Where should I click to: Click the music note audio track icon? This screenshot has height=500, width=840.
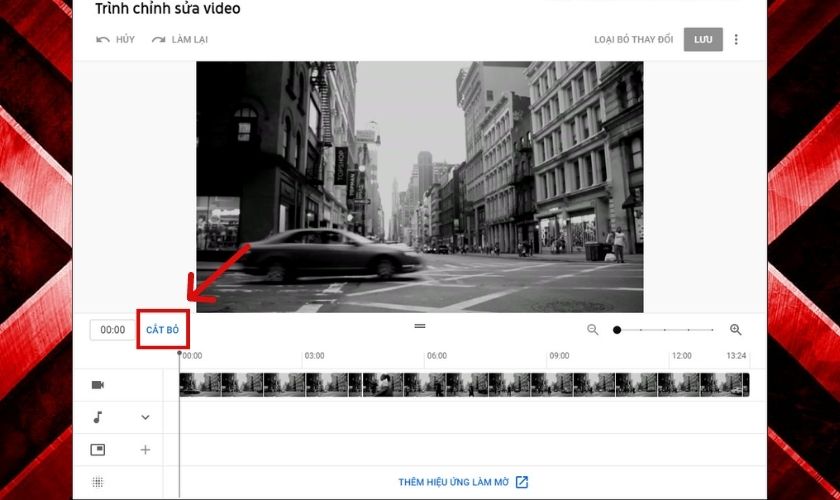(x=98, y=417)
